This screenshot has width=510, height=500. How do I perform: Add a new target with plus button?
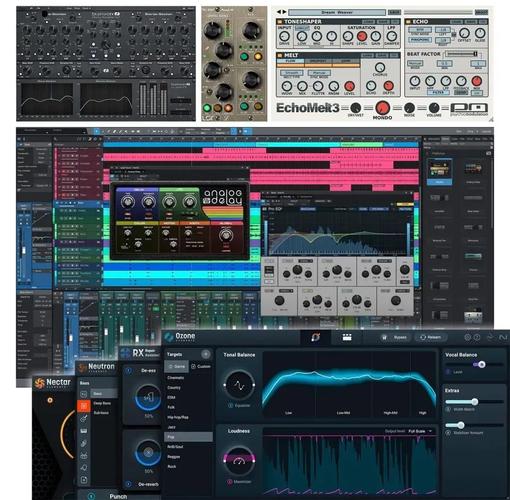[x=206, y=354]
